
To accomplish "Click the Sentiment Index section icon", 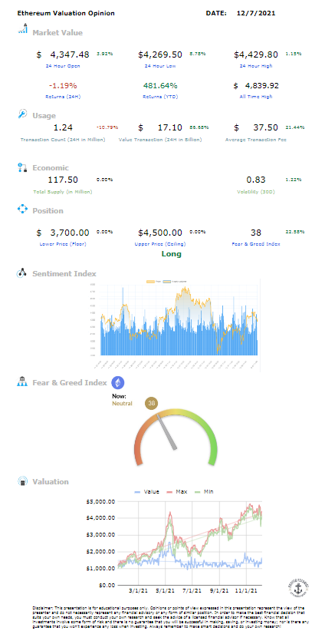I will click(21, 273).
